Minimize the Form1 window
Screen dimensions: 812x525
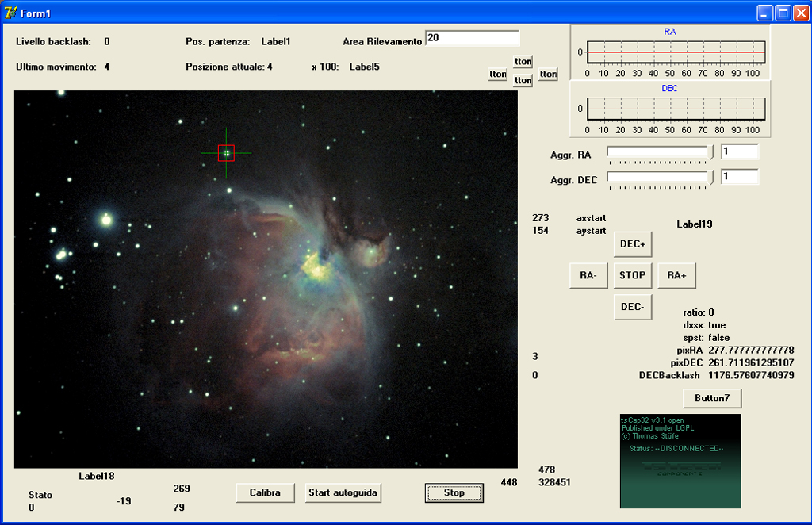pos(765,13)
